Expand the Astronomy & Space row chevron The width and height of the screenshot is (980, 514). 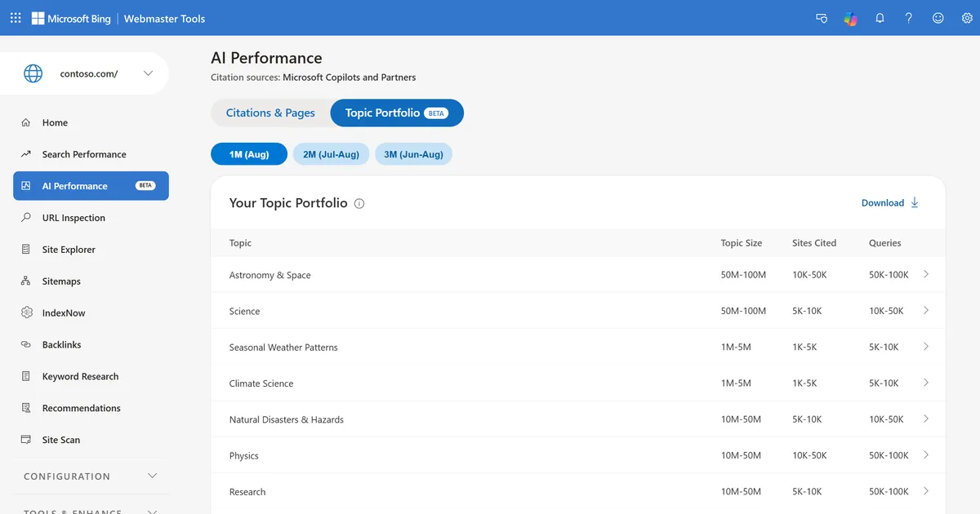tap(926, 275)
